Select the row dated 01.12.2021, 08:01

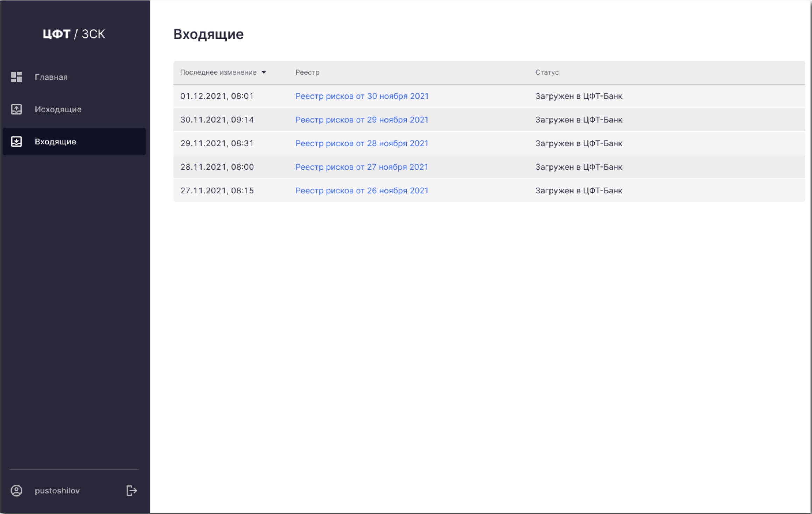217,96
